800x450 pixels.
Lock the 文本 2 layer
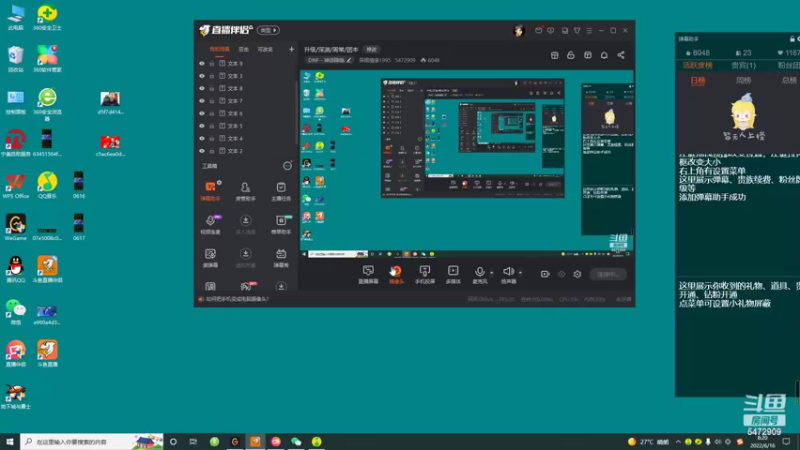[212, 151]
